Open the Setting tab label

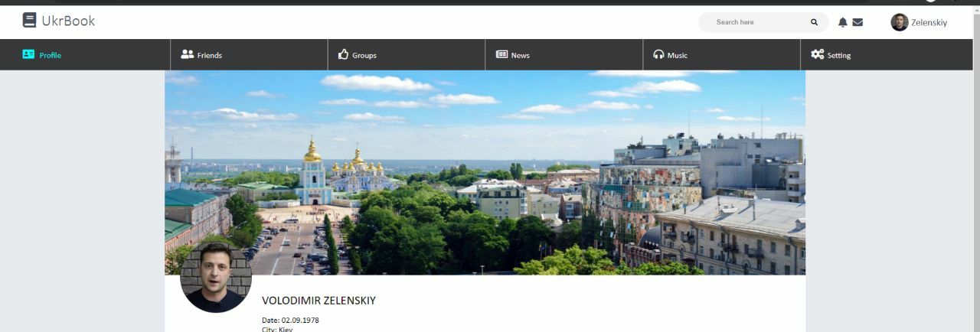[839, 55]
